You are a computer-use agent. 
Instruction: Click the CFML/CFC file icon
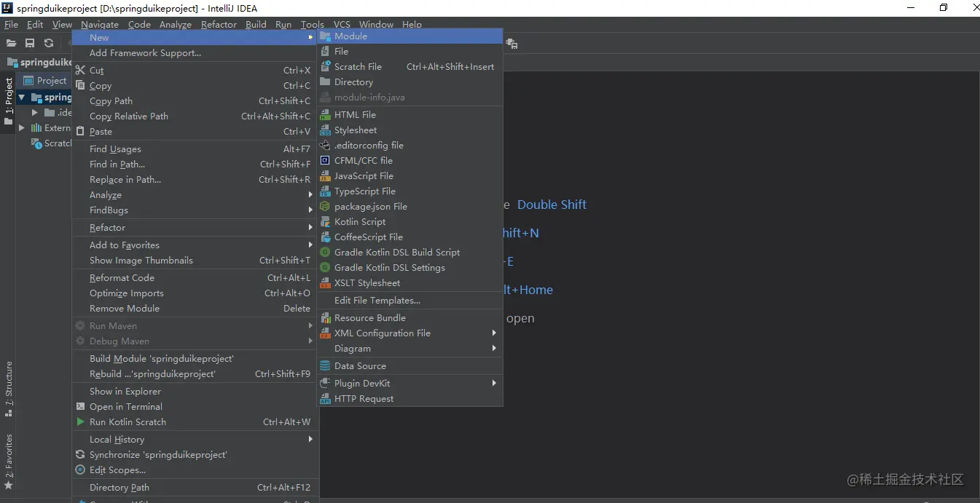tap(325, 161)
